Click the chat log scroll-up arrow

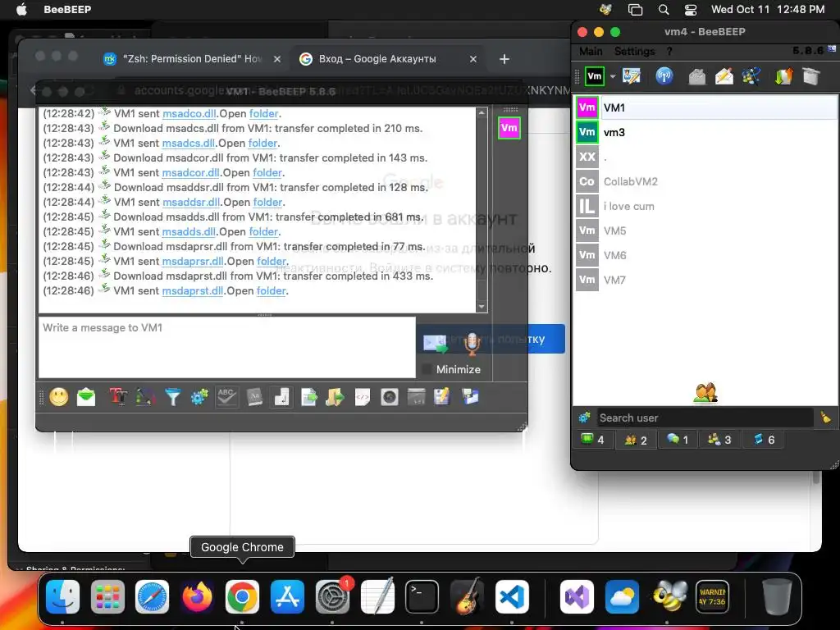(482, 113)
